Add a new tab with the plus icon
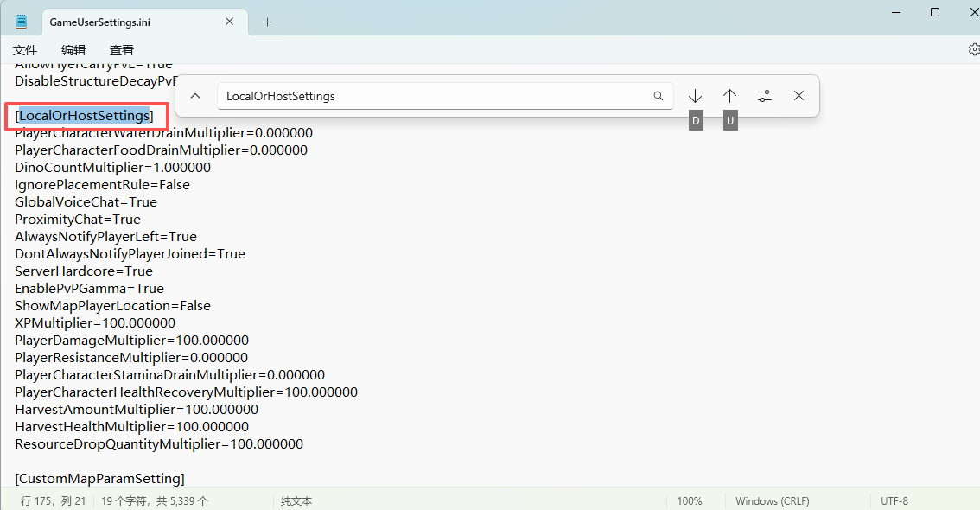Viewport: 980px width, 510px height. coord(267,22)
